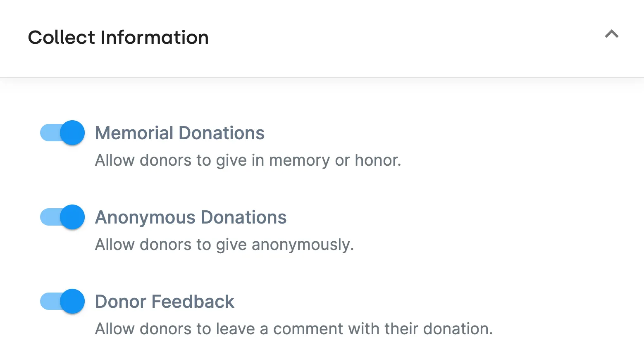644x357 pixels.
Task: Select the anonymous giving description text
Action: click(x=224, y=245)
